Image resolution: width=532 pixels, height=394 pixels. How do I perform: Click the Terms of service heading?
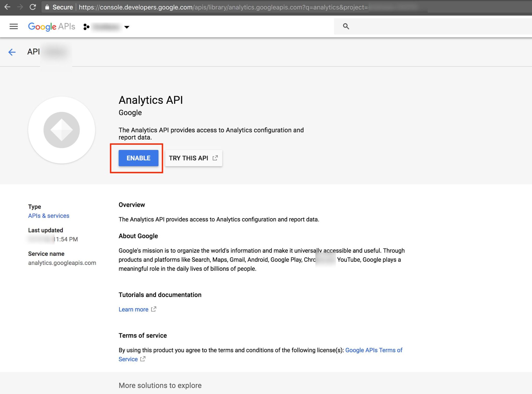pyautogui.click(x=143, y=336)
